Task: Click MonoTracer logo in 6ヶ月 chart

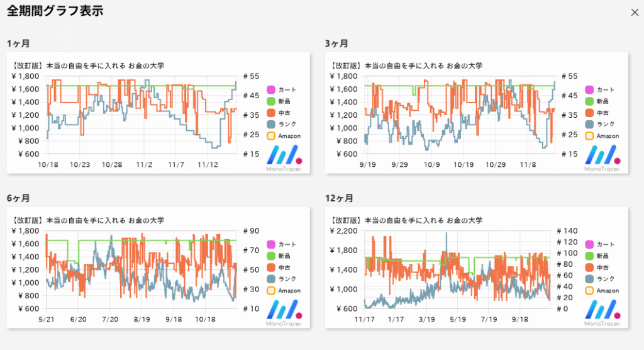Action: [283, 313]
